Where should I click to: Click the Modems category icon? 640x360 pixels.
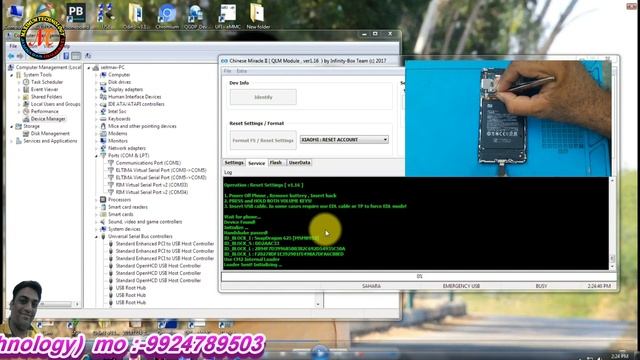tap(103, 133)
